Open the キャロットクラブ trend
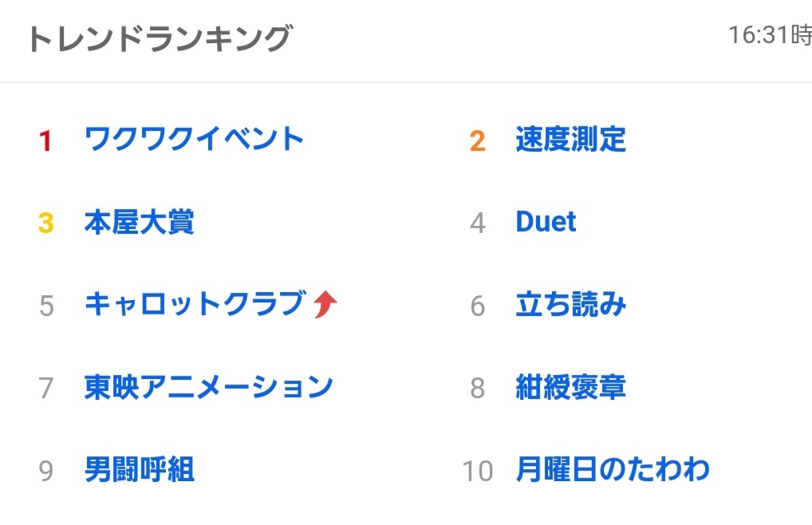The height and width of the screenshot is (525, 812). tap(195, 304)
